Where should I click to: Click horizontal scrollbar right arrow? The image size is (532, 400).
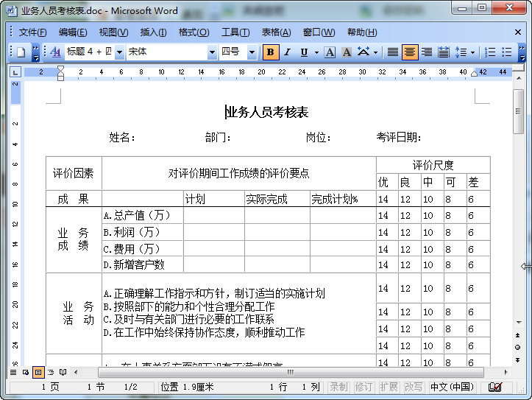pyautogui.click(x=506, y=372)
